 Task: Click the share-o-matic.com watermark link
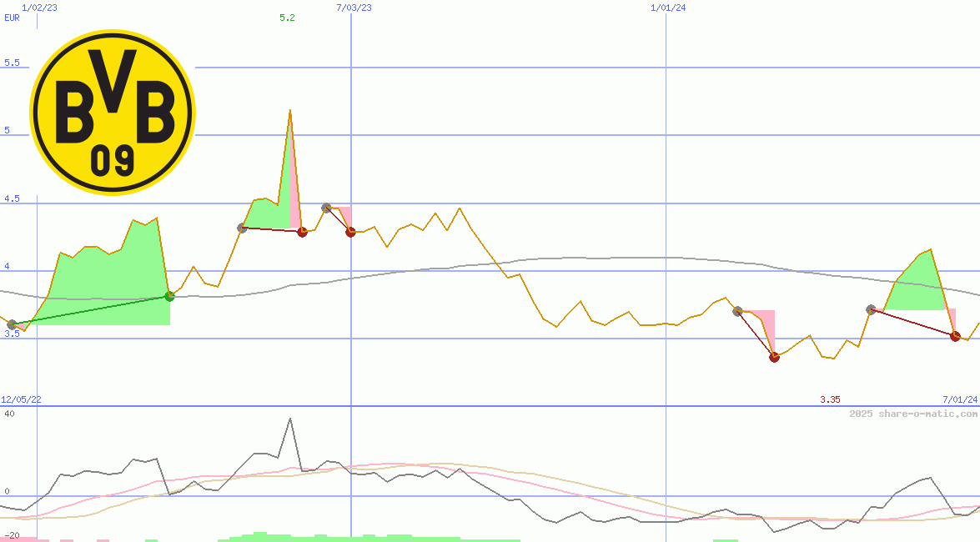click(x=913, y=414)
